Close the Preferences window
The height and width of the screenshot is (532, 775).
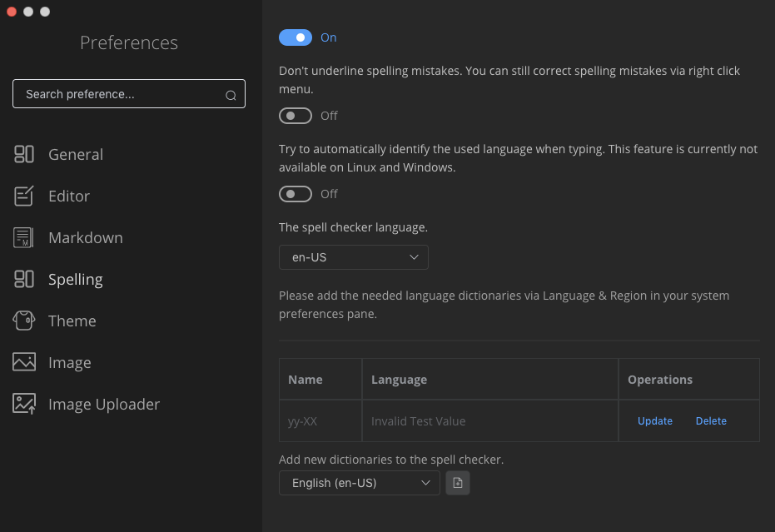pyautogui.click(x=12, y=12)
